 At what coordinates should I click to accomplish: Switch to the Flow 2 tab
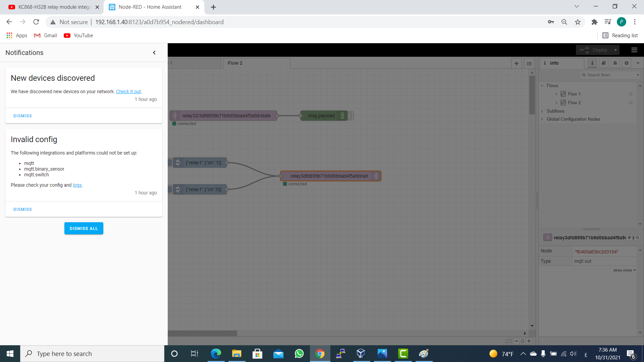[235, 63]
